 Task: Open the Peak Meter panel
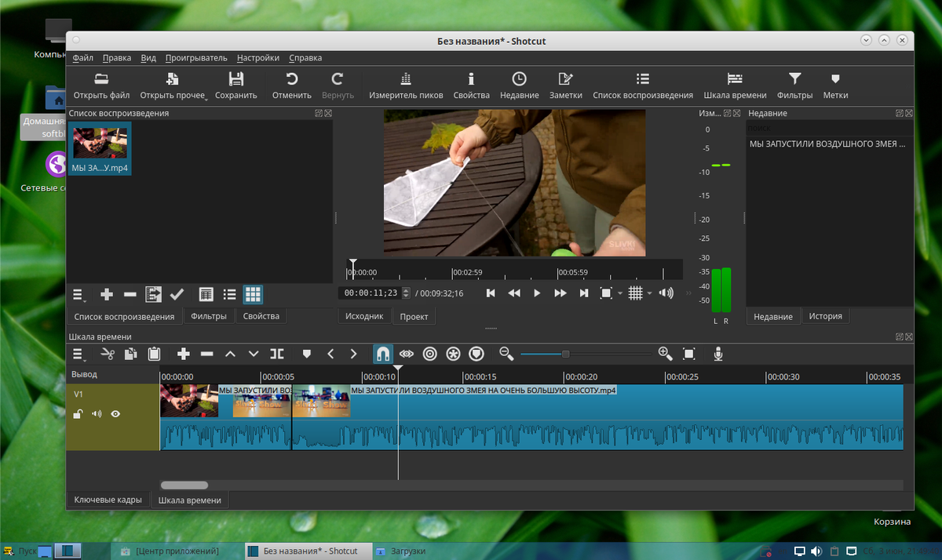405,85
